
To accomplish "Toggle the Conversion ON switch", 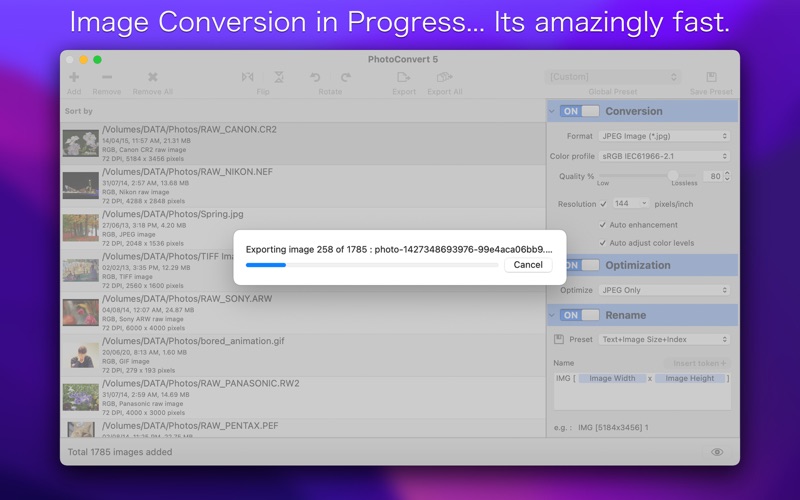I will (x=579, y=111).
